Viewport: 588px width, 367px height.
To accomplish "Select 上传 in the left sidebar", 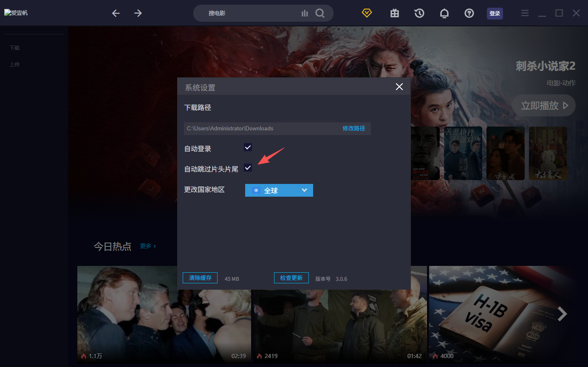I will (14, 64).
